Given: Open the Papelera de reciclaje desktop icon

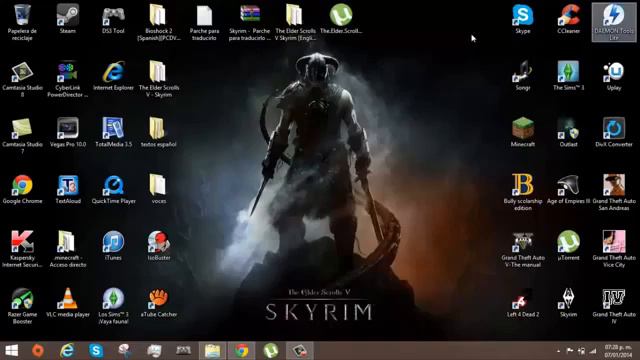Looking at the screenshot, I should pos(22,22).
